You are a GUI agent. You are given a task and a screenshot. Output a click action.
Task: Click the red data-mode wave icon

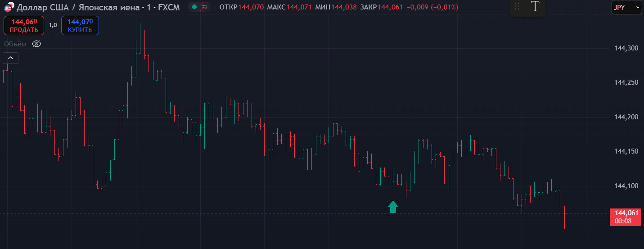tap(205, 7)
